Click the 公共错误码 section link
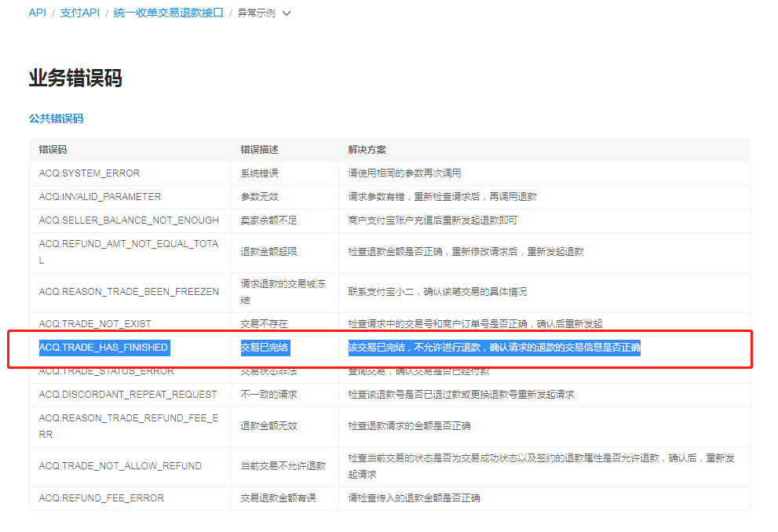 (x=56, y=118)
